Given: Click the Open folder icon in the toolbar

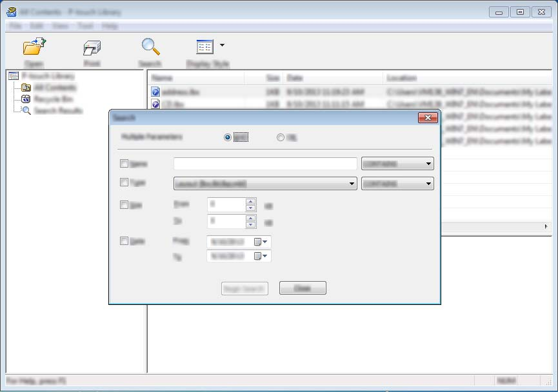Looking at the screenshot, I should click(34, 46).
